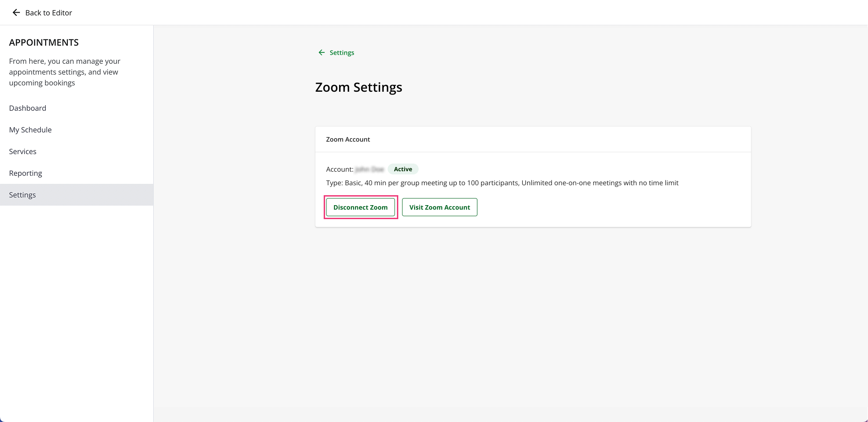Click the appointments description paragraph in sidebar
Screen dimensions: 868x422
(65, 72)
